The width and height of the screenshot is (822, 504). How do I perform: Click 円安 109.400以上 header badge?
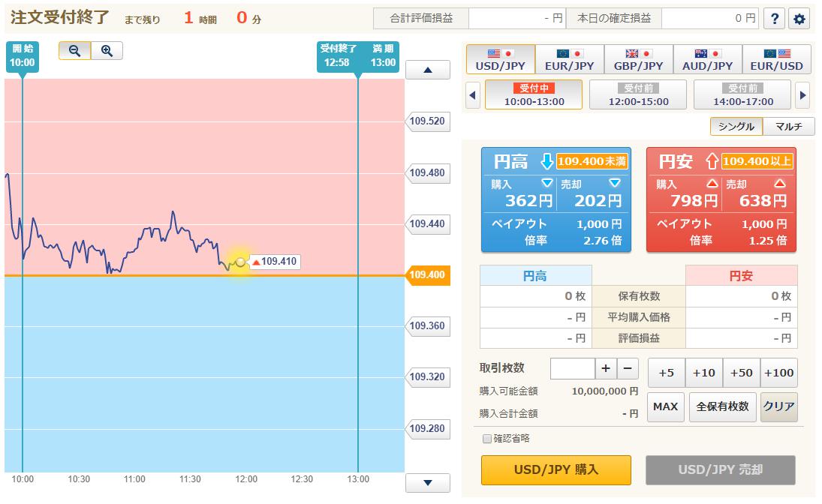click(x=757, y=161)
